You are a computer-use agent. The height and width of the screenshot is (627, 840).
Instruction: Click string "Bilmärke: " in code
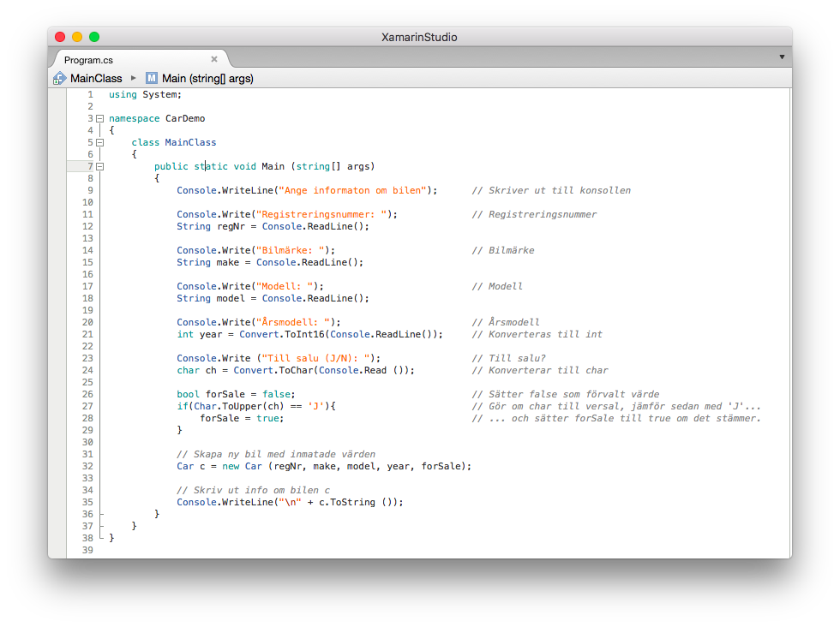click(290, 250)
